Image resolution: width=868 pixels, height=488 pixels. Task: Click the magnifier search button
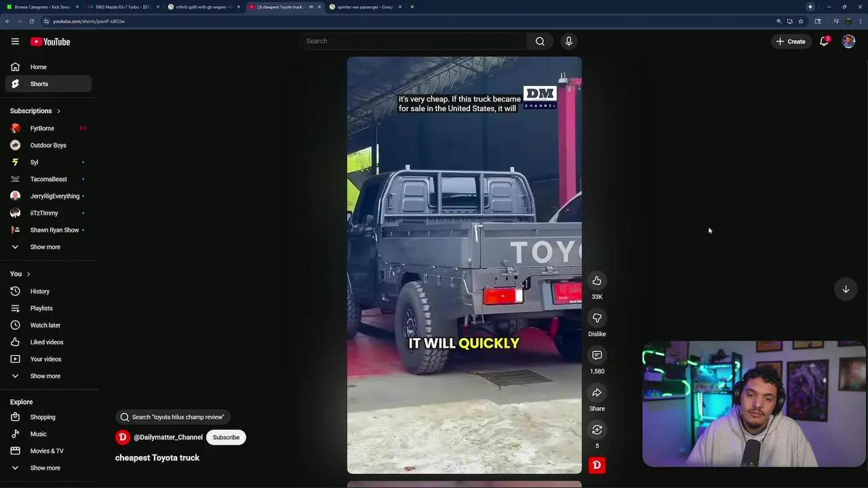540,41
